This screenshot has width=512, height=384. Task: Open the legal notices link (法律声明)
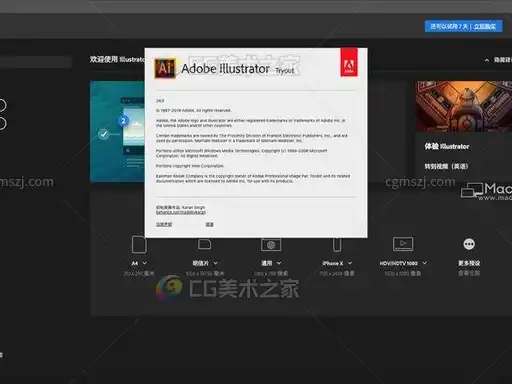click(x=164, y=224)
